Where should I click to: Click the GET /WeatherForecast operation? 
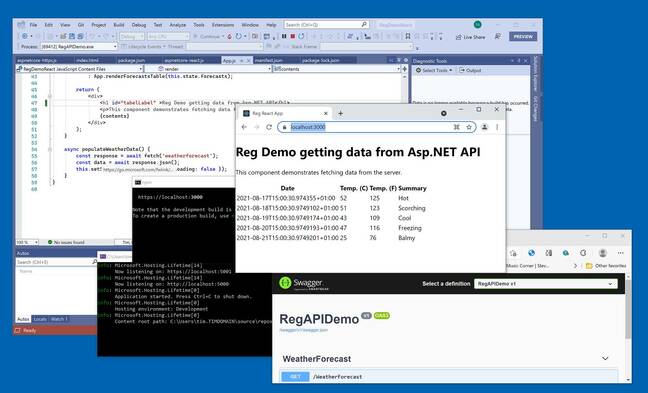coord(449,376)
